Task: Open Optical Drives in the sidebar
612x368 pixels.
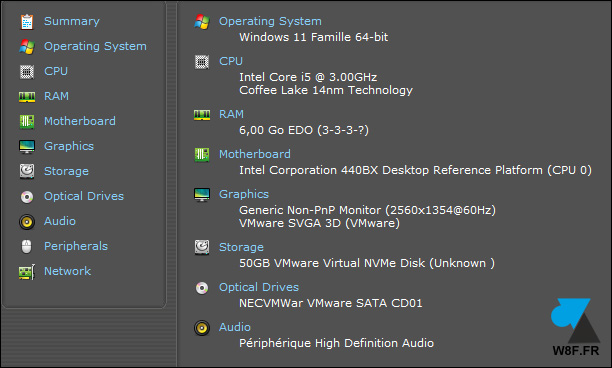Action: tap(84, 196)
